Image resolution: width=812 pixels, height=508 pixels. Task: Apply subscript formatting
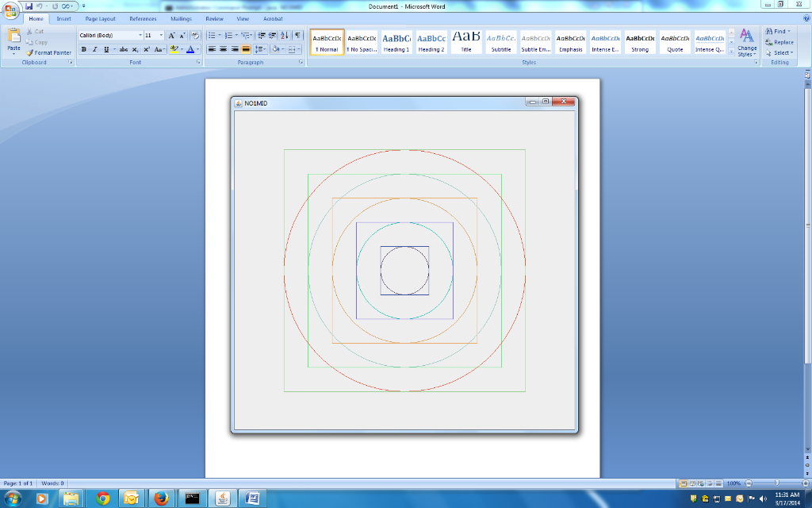[x=135, y=48]
